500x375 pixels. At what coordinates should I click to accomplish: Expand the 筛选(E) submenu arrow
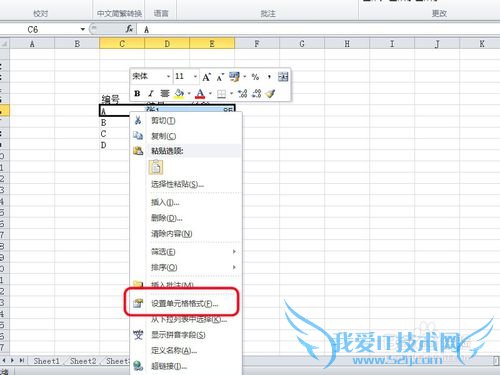234,252
